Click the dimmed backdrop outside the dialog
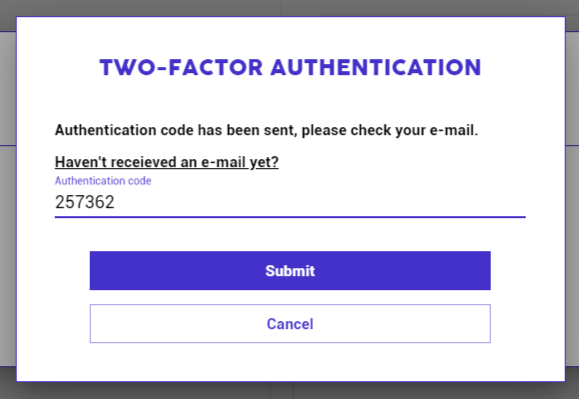This screenshot has width=579, height=399. 7,199
